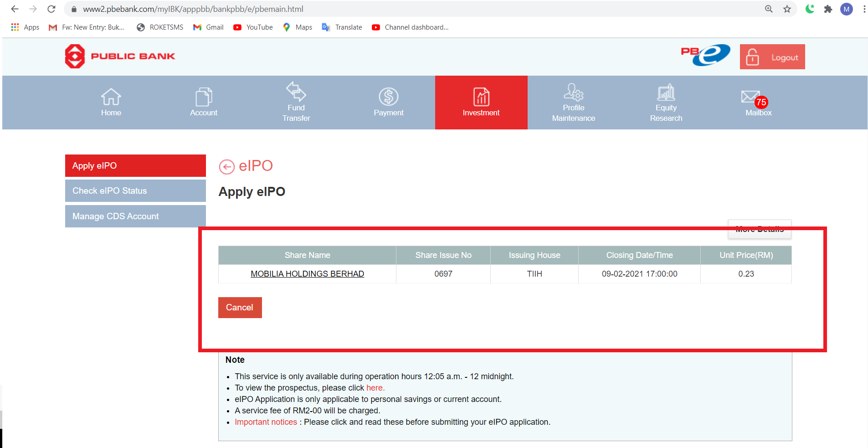Open Equity Research chart icon

pos(666,92)
